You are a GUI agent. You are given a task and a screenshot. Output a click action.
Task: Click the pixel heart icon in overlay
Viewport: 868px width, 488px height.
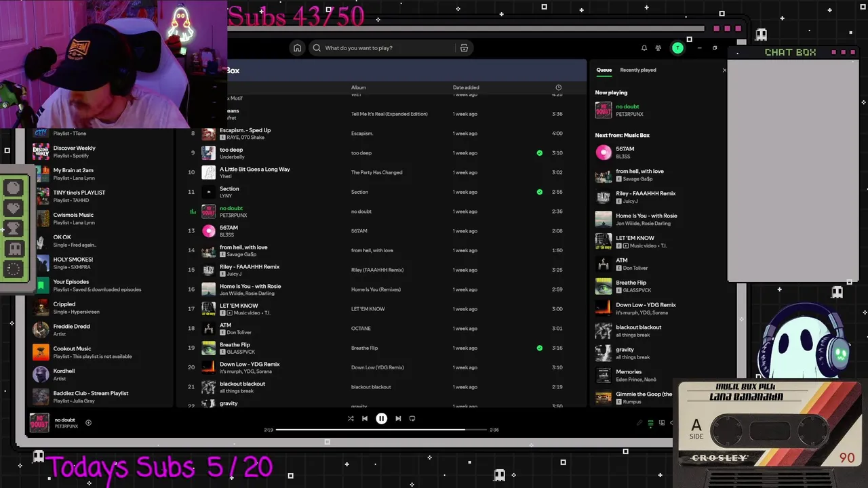[x=14, y=208]
